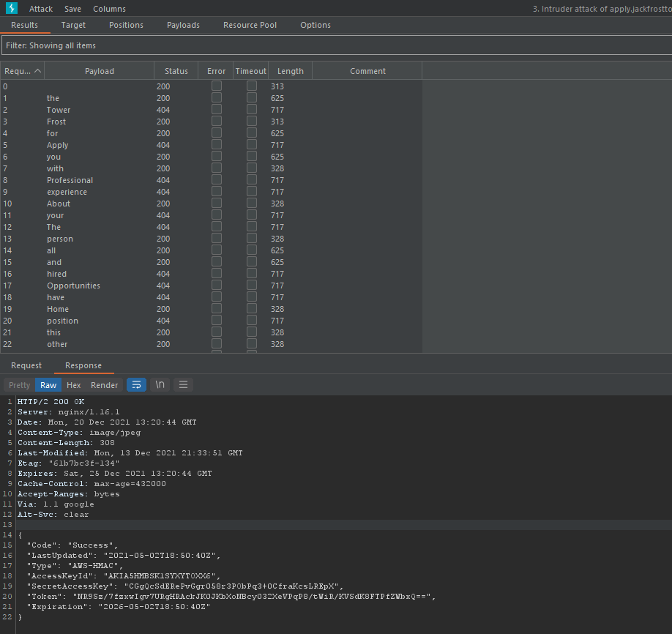Switch to the Payloads tab
Viewport: 672px width, 634px height.
183,25
